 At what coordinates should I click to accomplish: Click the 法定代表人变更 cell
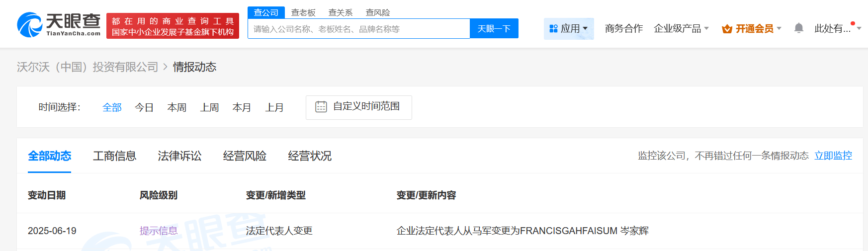279,231
